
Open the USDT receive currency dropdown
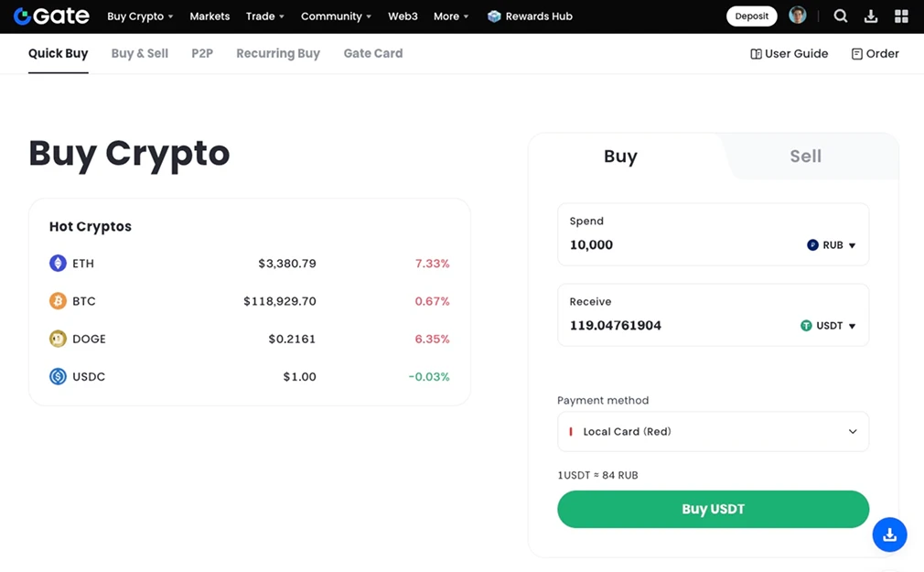pos(827,326)
